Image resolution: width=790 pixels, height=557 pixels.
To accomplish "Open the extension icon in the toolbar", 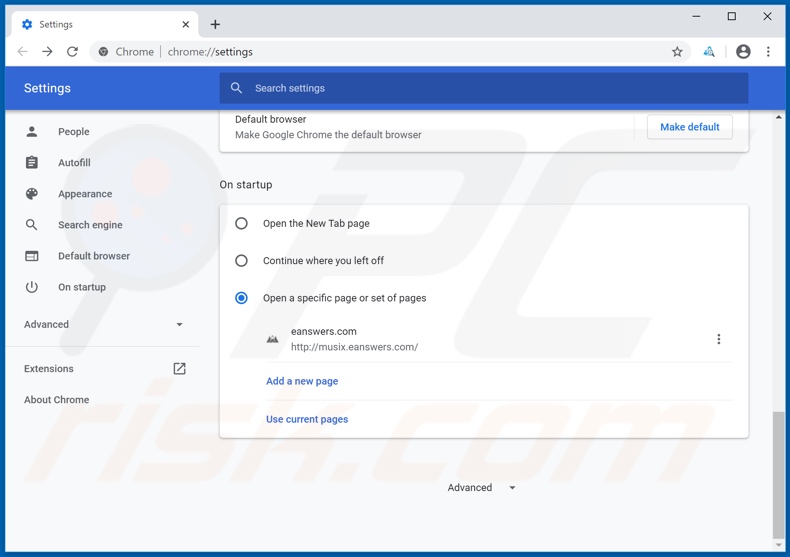I will pos(709,51).
